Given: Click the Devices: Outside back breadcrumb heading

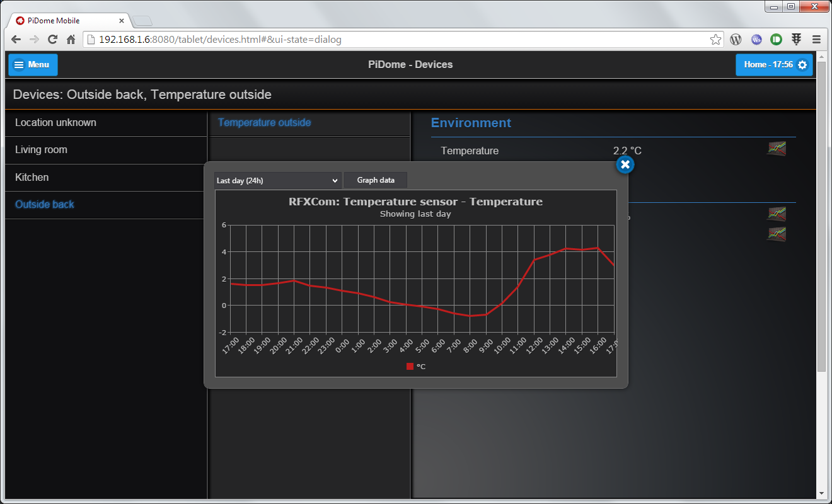Looking at the screenshot, I should [x=142, y=95].
